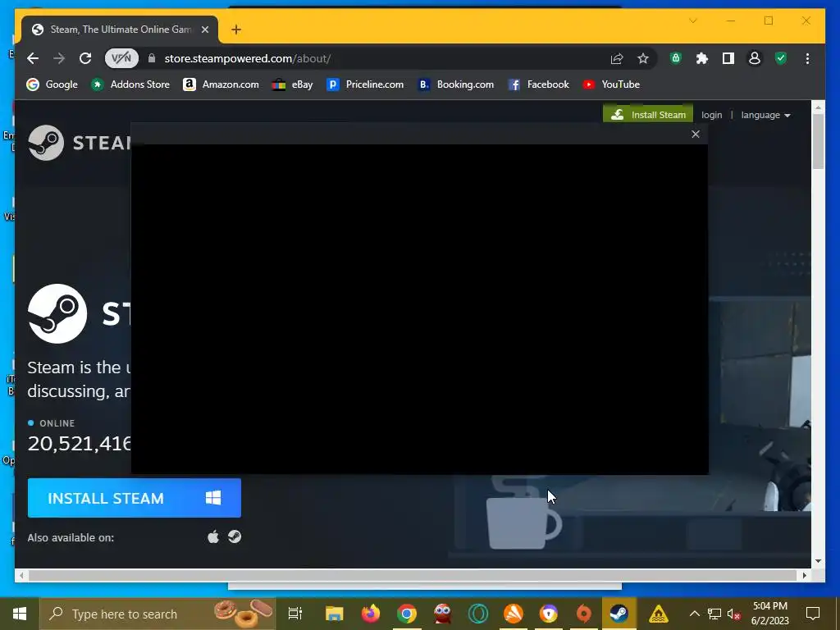Expand the language dropdown
Viewport: 840px width, 630px height.
765,115
